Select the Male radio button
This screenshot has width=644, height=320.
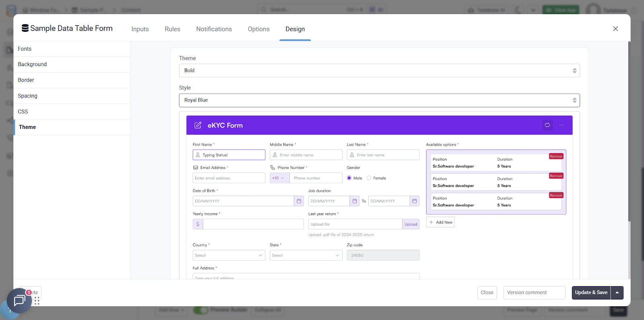349,178
